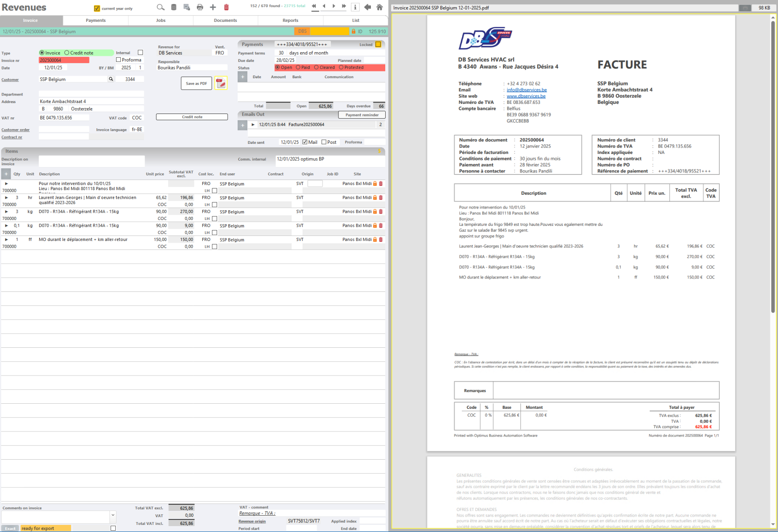
Task: Toggle current year only checkbox
Action: coord(97,8)
